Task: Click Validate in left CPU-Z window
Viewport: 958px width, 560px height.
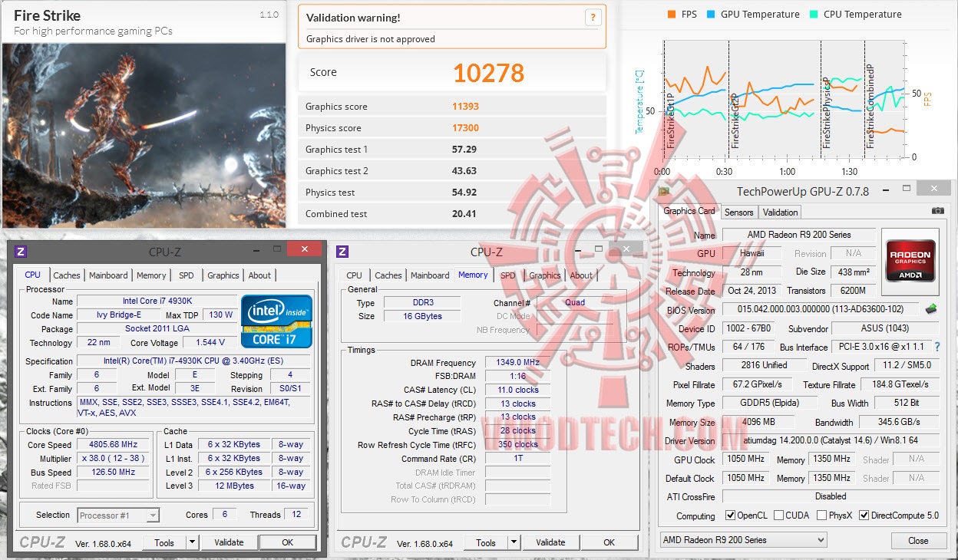Action: (229, 543)
